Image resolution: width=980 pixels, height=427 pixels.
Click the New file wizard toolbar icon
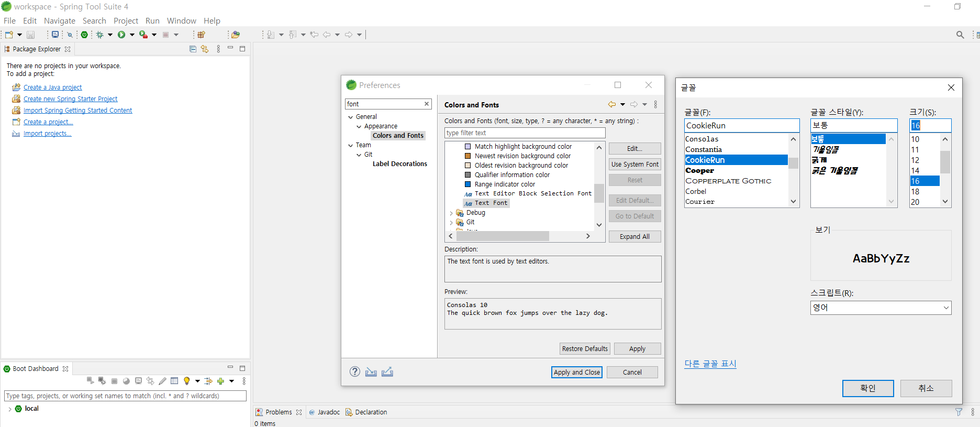(x=9, y=35)
